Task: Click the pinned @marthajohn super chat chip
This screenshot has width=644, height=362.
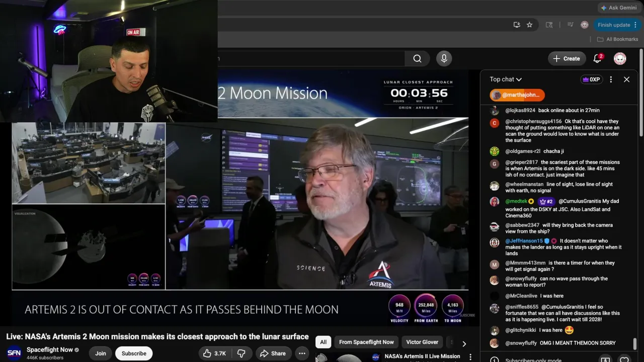Action: (x=517, y=95)
